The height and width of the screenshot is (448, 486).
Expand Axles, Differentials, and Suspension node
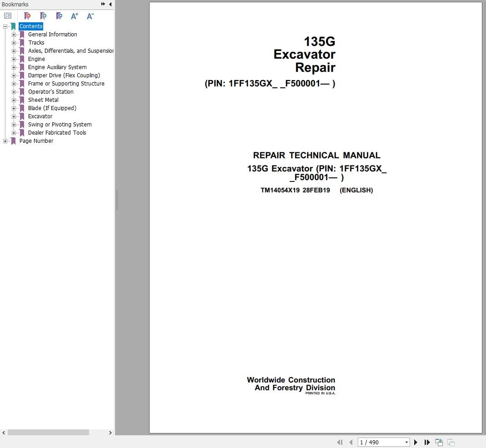(x=14, y=51)
